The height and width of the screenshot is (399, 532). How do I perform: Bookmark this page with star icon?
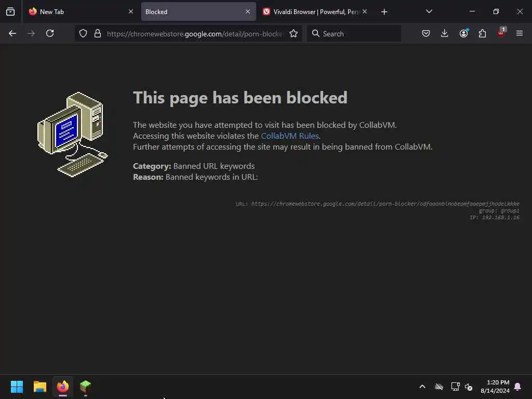coord(294,33)
